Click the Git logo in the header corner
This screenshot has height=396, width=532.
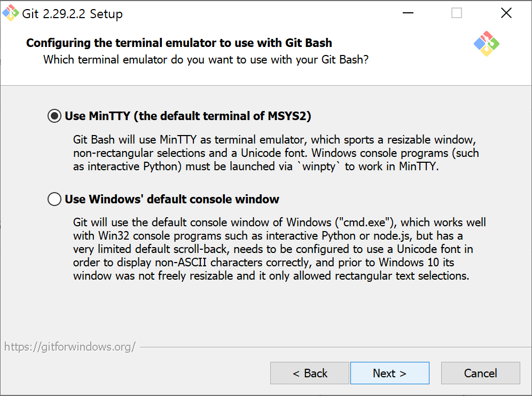[x=487, y=44]
